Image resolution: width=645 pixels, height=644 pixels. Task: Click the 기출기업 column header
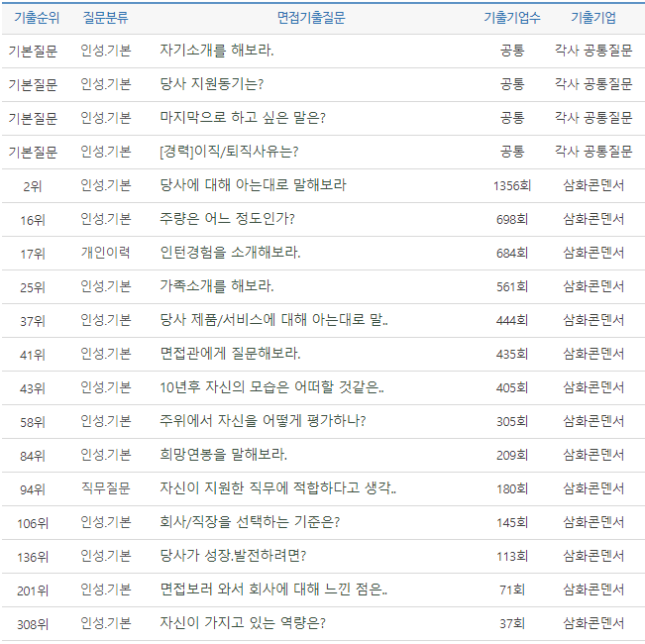[592, 18]
